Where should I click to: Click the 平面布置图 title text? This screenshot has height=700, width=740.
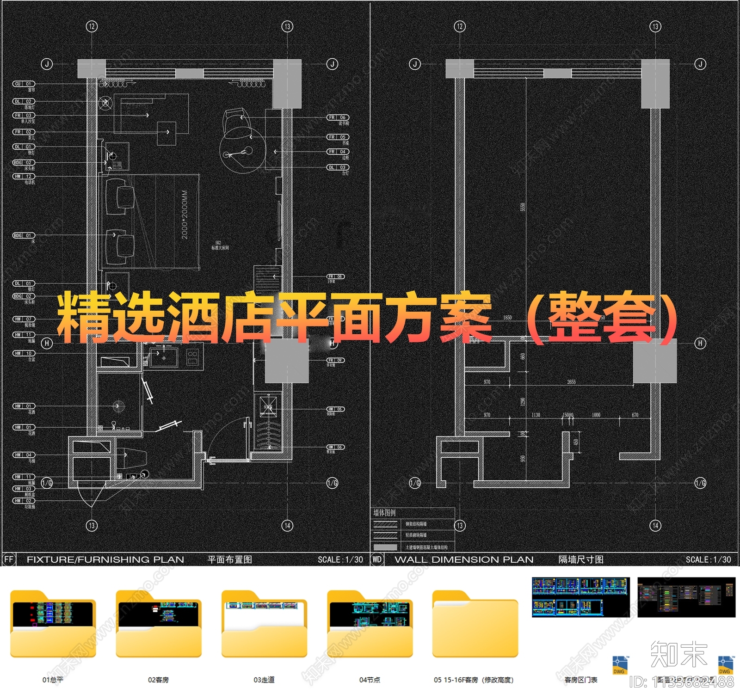pyautogui.click(x=230, y=559)
